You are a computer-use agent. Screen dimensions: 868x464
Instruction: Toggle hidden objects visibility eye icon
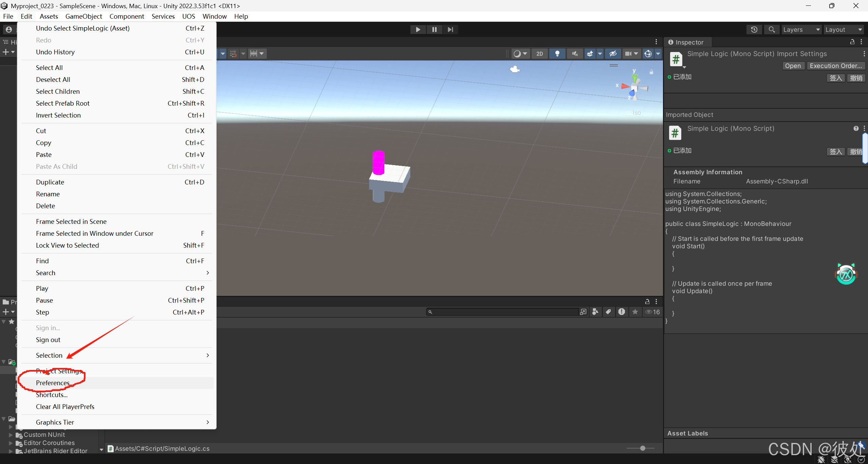(x=613, y=54)
